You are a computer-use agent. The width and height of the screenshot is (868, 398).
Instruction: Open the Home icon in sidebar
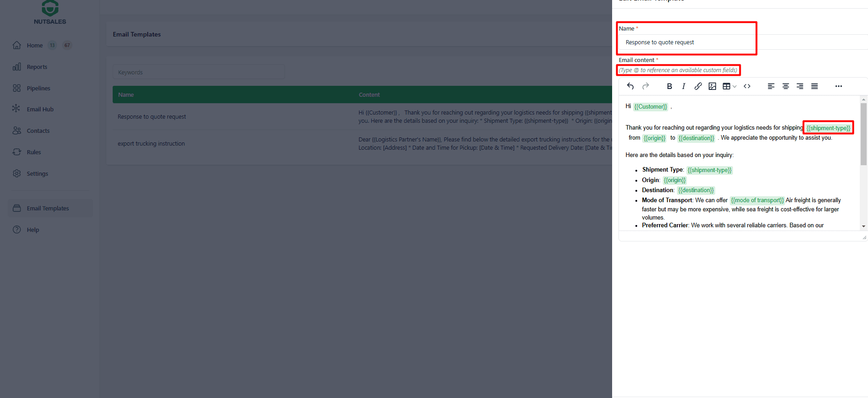point(17,45)
